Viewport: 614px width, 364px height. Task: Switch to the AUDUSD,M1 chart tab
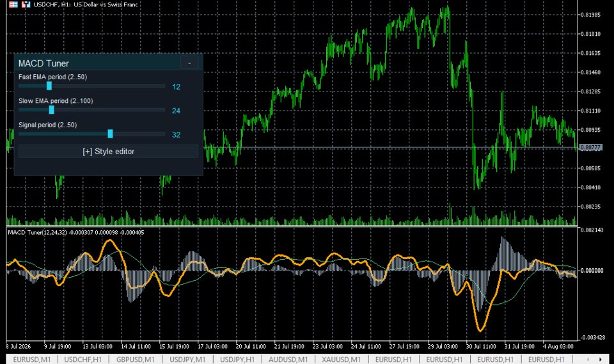pyautogui.click(x=288, y=360)
